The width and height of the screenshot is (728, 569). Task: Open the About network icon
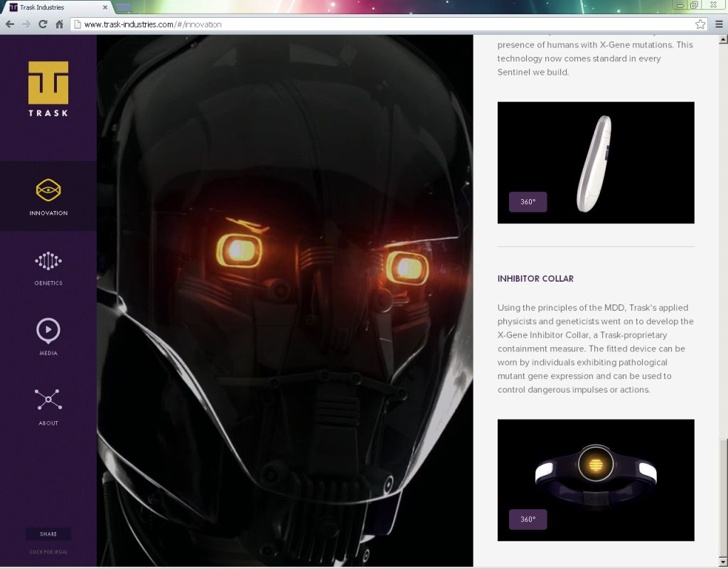[x=48, y=400]
